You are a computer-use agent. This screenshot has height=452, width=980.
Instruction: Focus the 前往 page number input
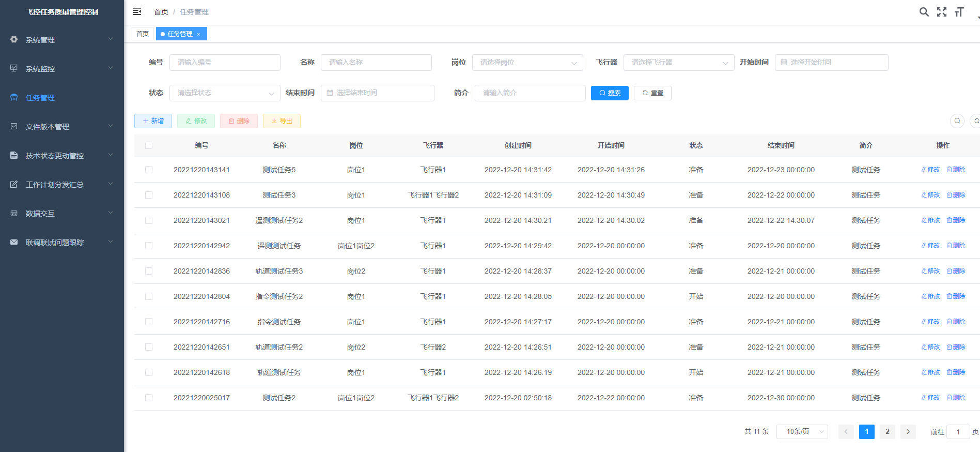tap(958, 432)
